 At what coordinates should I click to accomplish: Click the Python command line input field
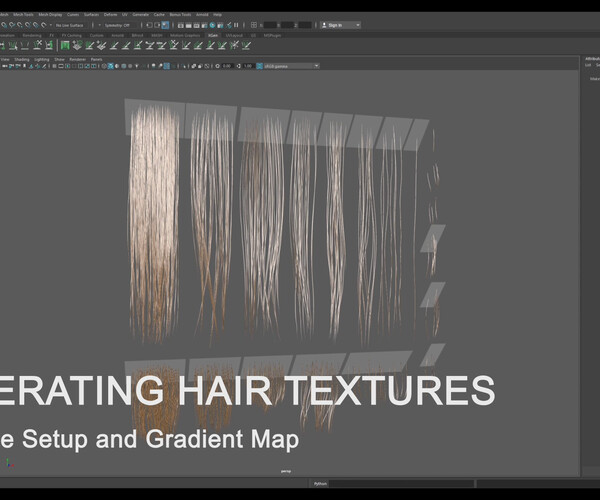[401, 484]
